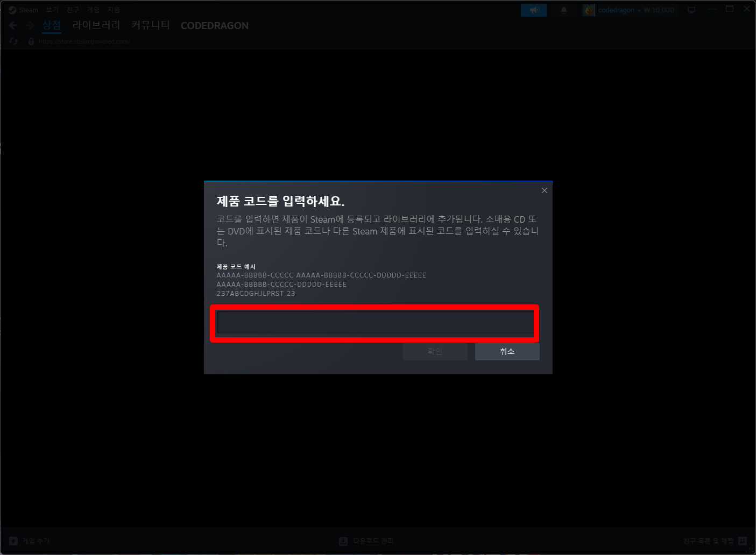Go forward with the forward arrow
756x555 pixels.
coord(30,25)
